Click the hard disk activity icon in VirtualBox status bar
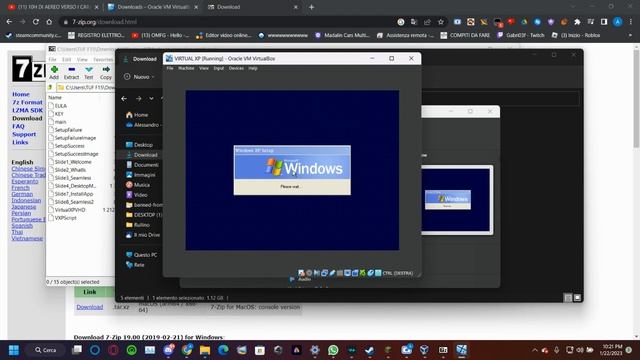The image size is (640, 360). pyautogui.click(x=301, y=273)
